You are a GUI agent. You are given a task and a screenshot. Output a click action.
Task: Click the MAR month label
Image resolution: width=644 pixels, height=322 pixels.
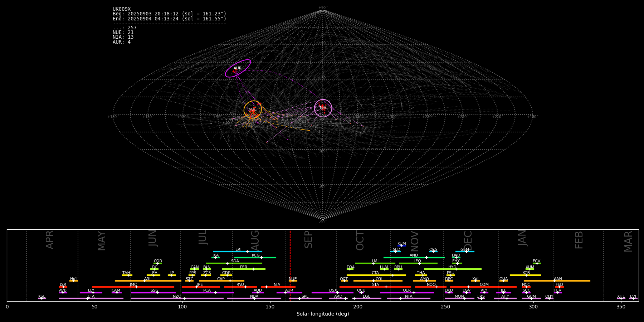coord(628,241)
